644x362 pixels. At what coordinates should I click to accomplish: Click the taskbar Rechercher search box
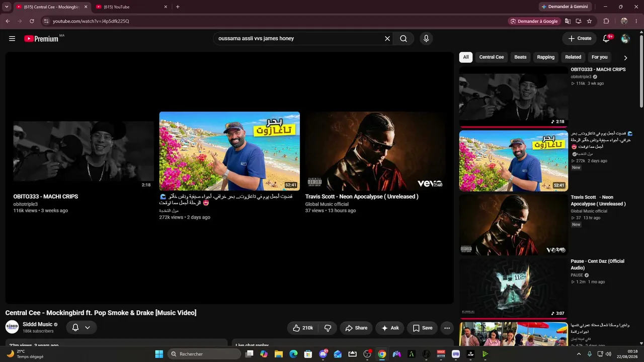point(204,354)
